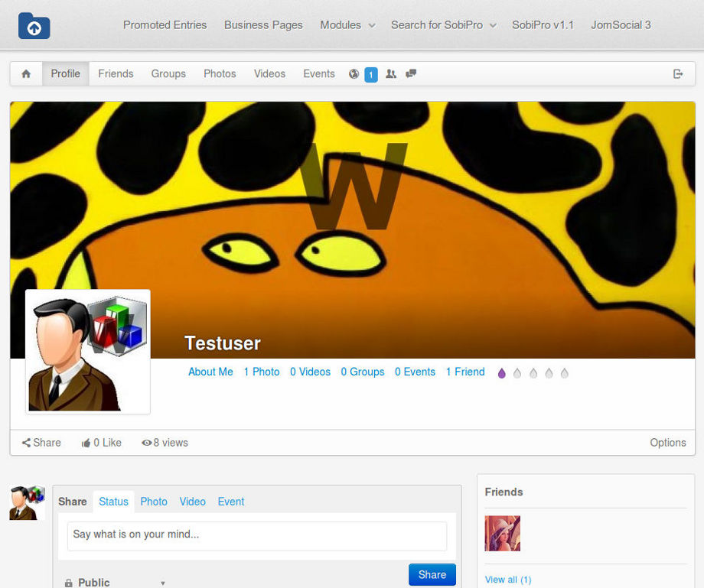Click the share icon below the profile
Viewport: 704px width, 588px height.
pyautogui.click(x=26, y=443)
